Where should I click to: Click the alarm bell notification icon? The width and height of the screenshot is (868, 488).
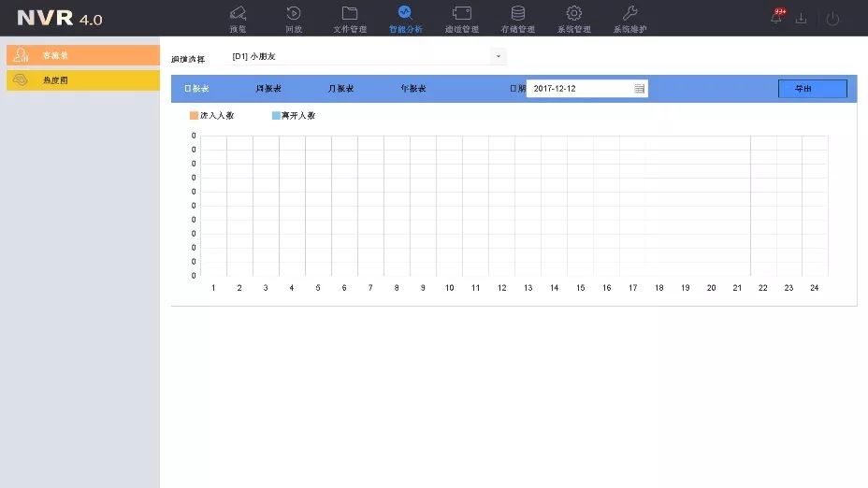(x=776, y=18)
